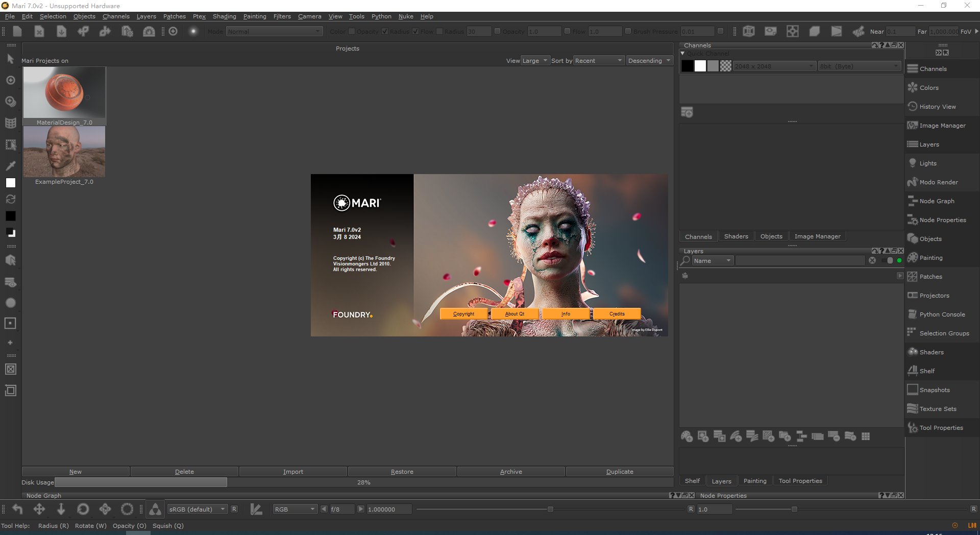Viewport: 980px width, 535px height.
Task: Click the History View palette icon
Action: click(913, 107)
